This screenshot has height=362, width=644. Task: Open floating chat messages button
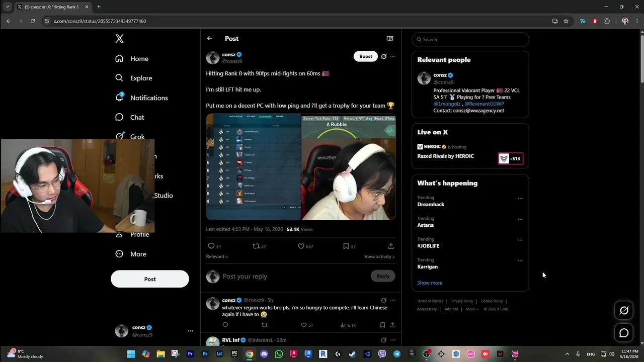click(624, 333)
